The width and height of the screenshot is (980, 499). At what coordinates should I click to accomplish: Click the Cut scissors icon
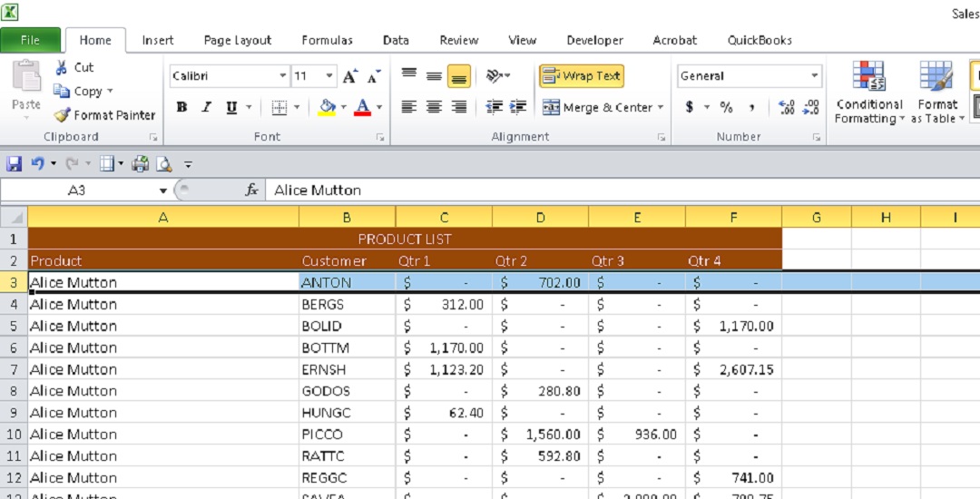click(x=62, y=67)
